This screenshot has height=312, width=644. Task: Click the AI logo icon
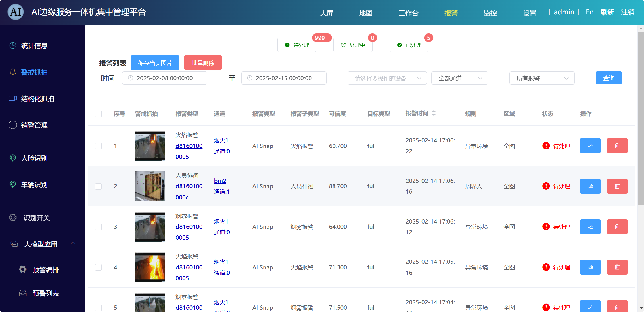click(16, 12)
